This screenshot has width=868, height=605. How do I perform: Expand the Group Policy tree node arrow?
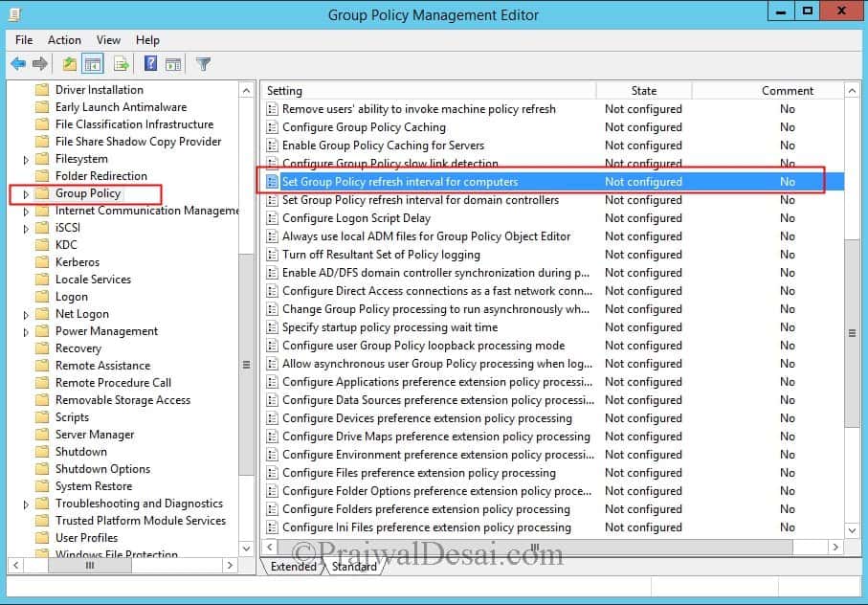point(26,194)
